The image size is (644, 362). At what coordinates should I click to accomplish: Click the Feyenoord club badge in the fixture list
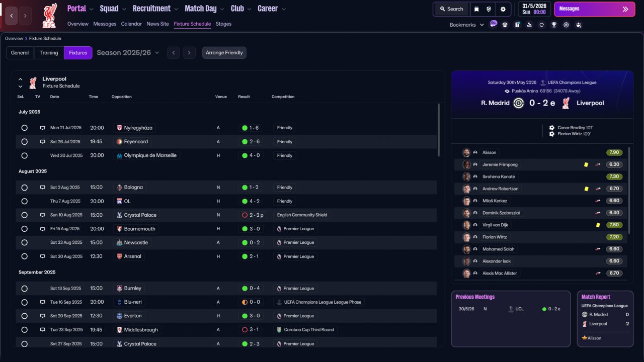click(x=119, y=142)
